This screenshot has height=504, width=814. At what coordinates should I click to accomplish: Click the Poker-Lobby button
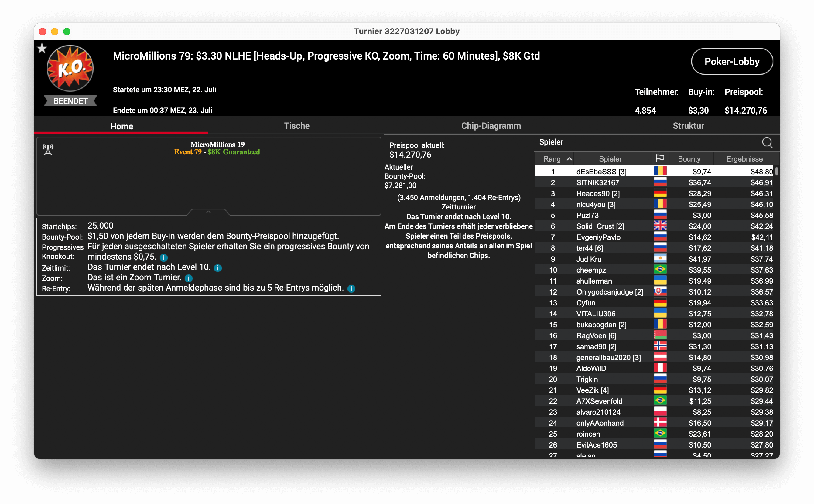pyautogui.click(x=732, y=61)
